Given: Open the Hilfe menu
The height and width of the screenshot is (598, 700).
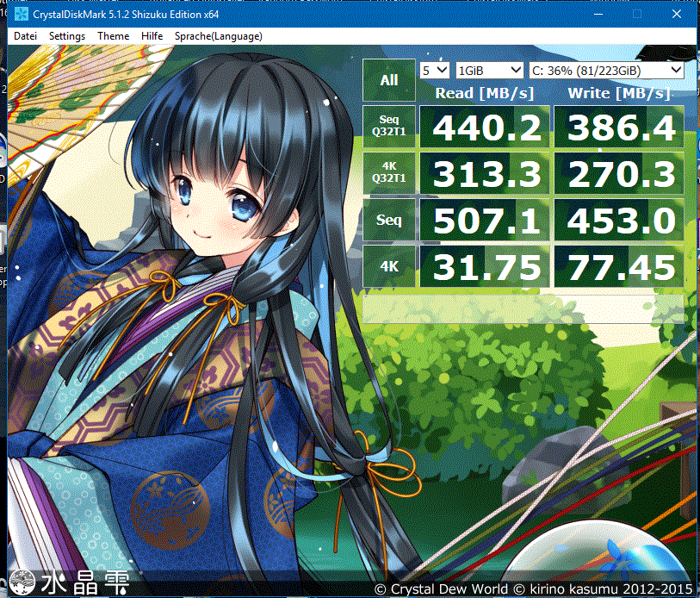Looking at the screenshot, I should point(152,36).
